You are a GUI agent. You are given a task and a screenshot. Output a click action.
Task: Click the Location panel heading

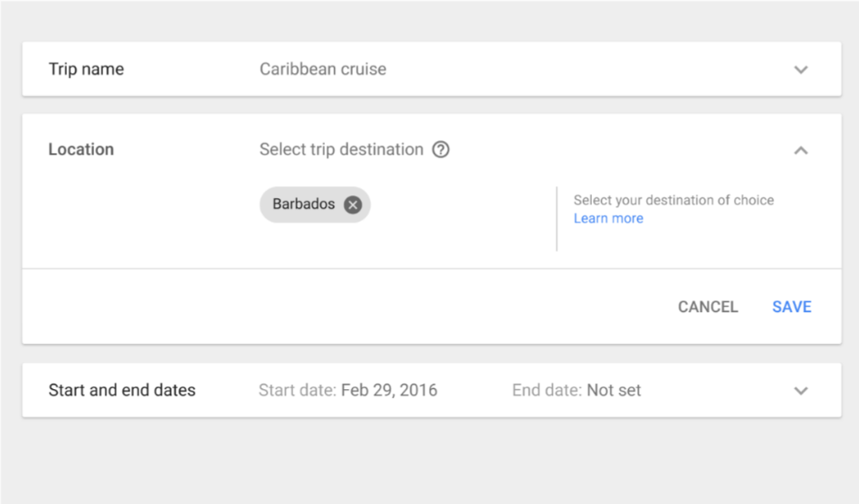pyautogui.click(x=81, y=149)
